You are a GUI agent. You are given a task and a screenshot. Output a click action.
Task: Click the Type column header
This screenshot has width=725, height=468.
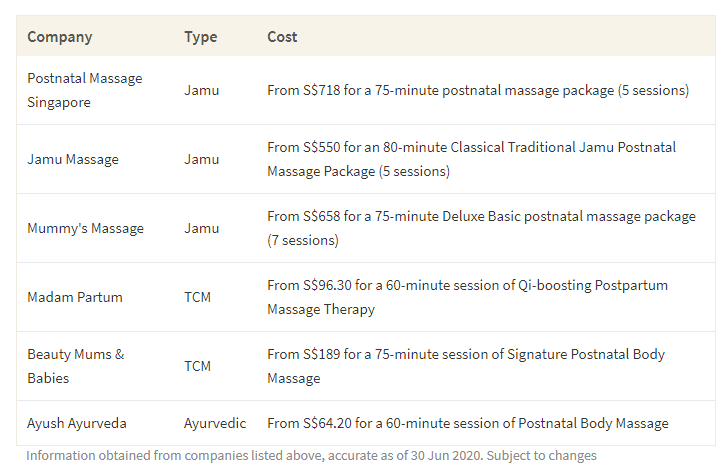click(200, 37)
